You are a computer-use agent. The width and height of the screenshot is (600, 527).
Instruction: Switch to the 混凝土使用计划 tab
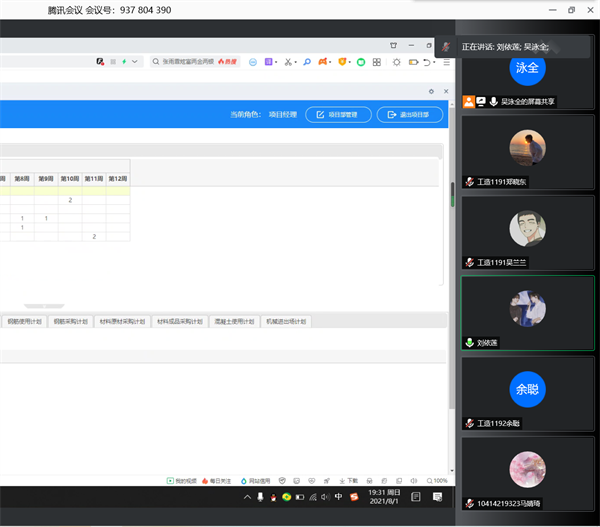click(232, 322)
